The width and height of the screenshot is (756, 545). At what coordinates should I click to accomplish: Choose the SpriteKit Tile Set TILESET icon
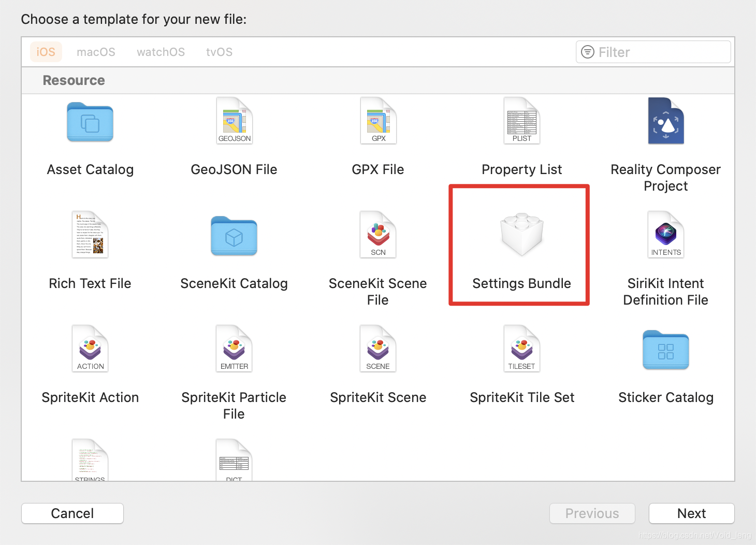pyautogui.click(x=522, y=349)
